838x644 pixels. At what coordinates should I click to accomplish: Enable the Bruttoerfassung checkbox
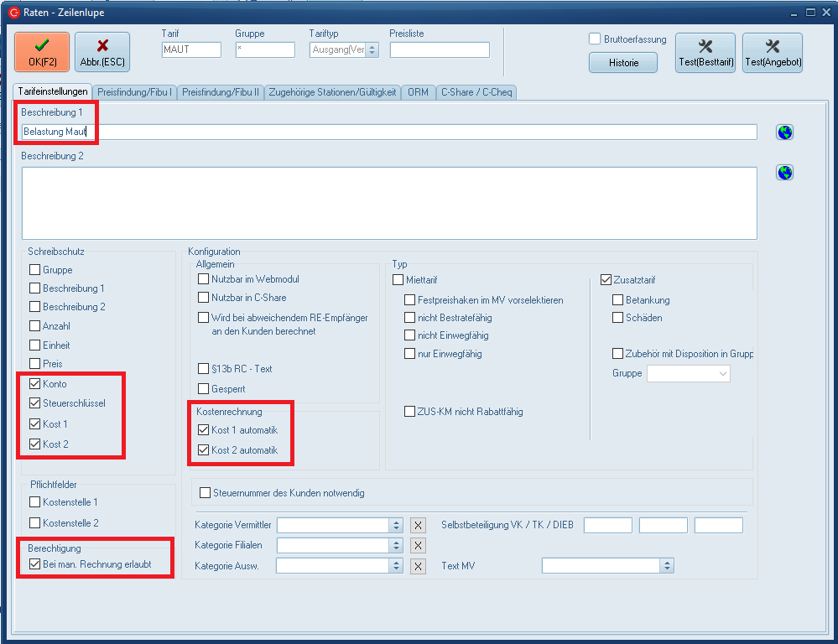pos(595,39)
